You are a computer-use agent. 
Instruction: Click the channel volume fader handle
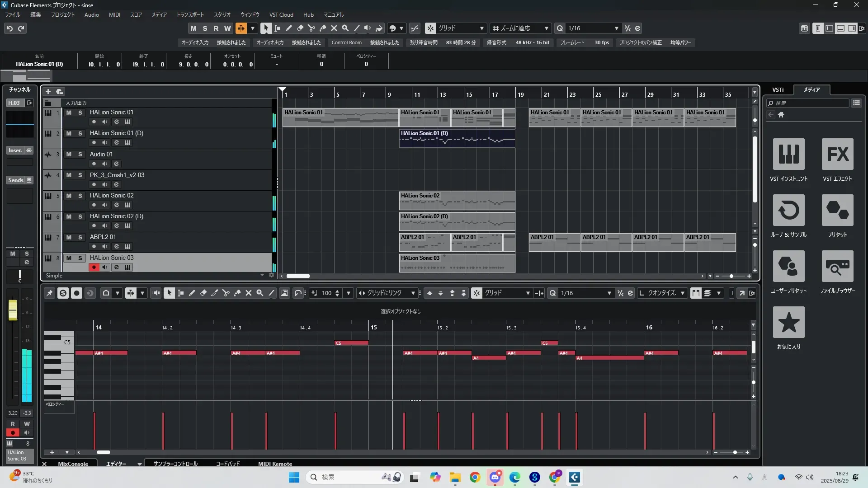[x=13, y=310]
